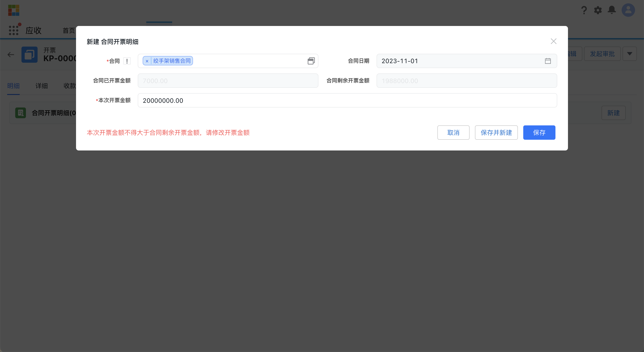Click the 应收 app name
Image resolution: width=644 pixels, height=352 pixels.
pyautogui.click(x=34, y=30)
